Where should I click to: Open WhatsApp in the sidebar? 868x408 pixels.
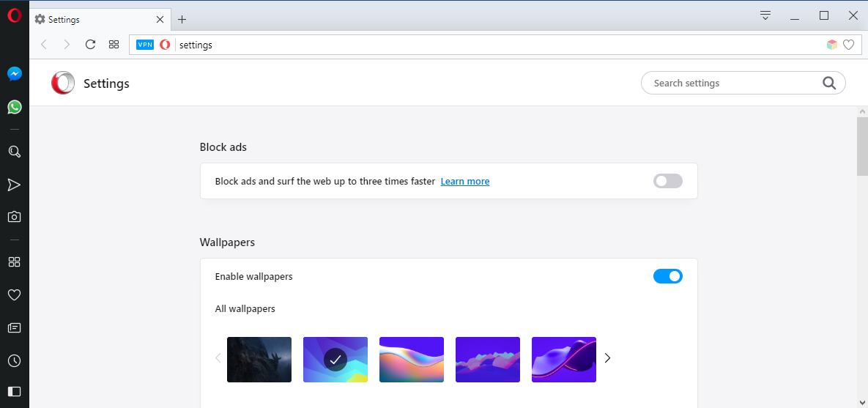tap(15, 107)
